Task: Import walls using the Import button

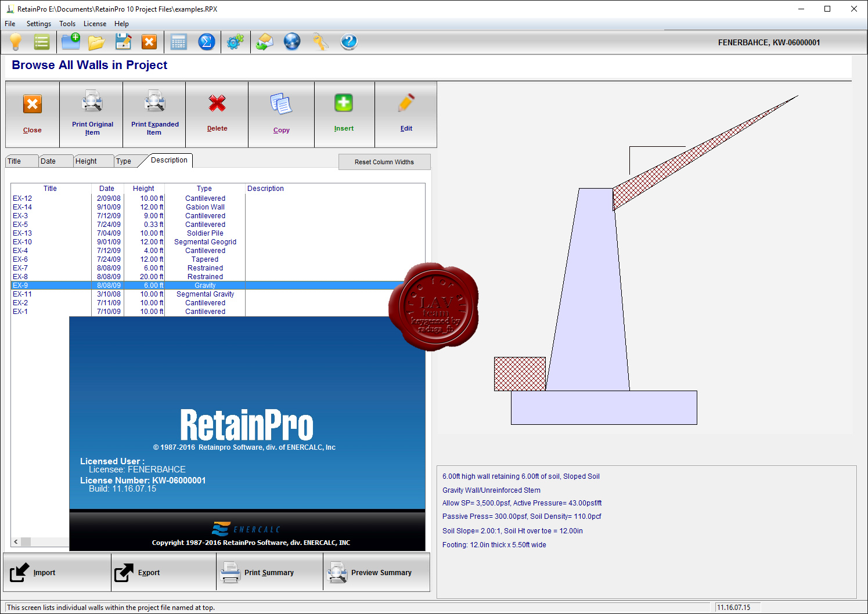Action: coord(57,572)
